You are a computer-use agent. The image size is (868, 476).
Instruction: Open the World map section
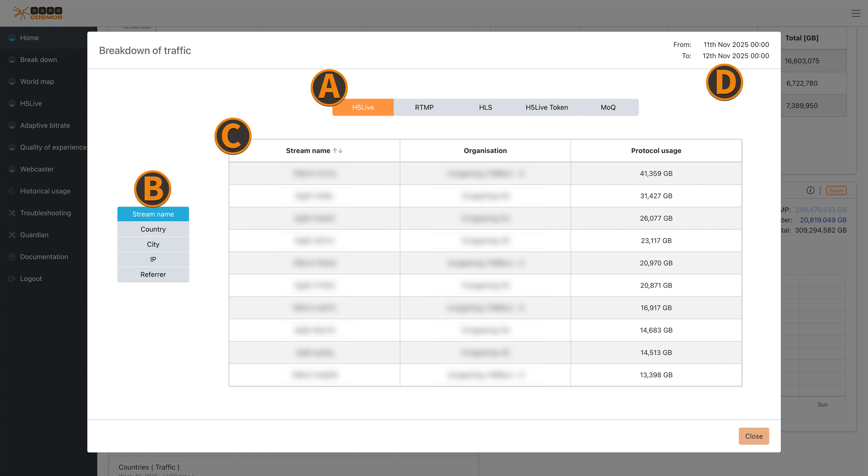[37, 81]
